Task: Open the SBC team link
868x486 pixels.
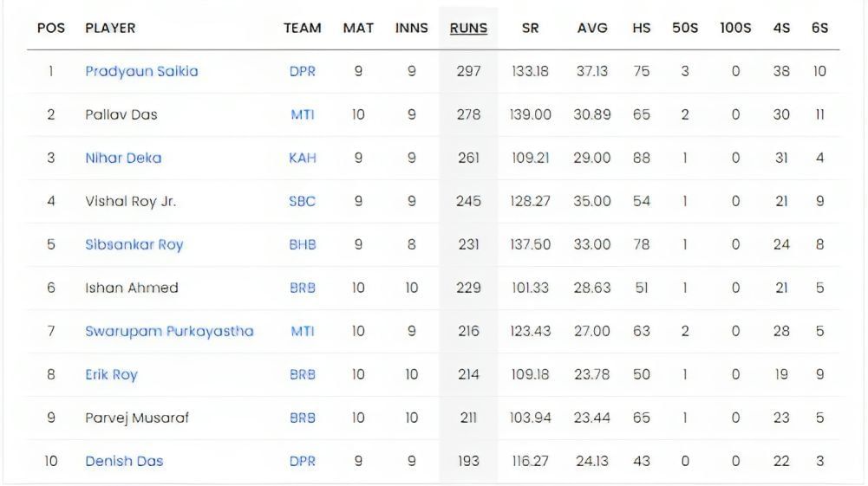Action: [x=303, y=201]
